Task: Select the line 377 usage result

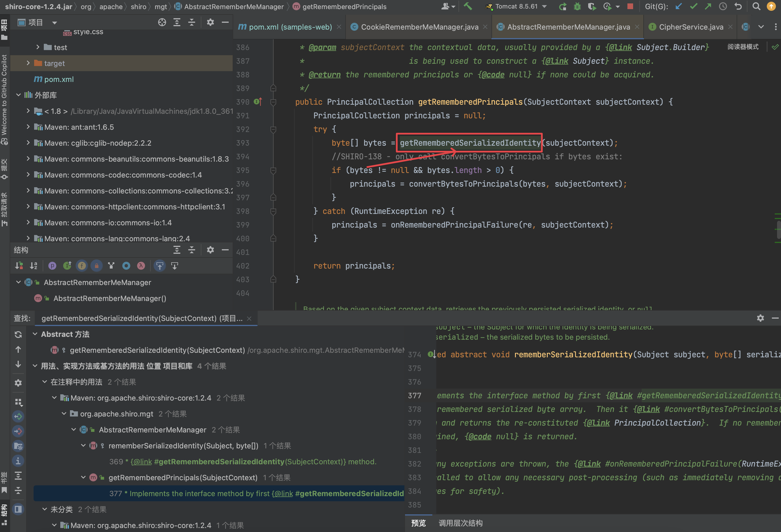Action: click(x=219, y=493)
